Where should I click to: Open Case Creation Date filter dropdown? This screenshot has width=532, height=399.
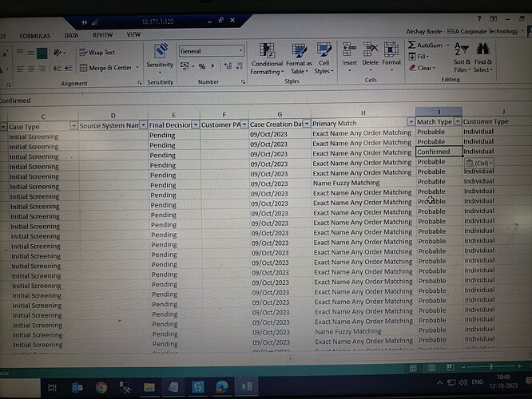307,124
